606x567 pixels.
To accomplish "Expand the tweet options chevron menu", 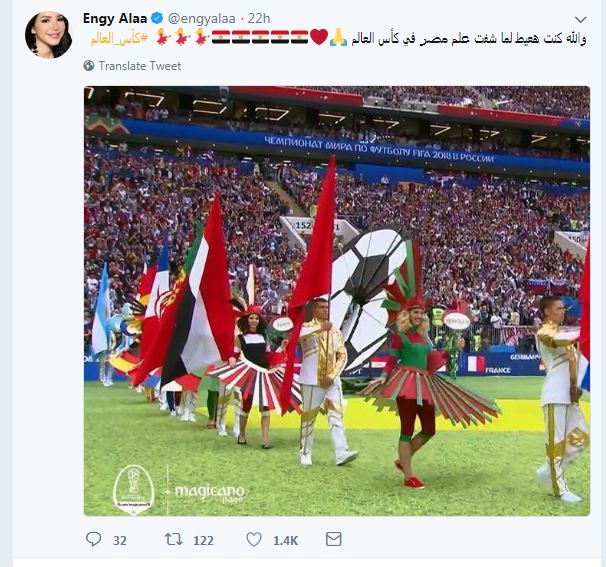I will 580,19.
